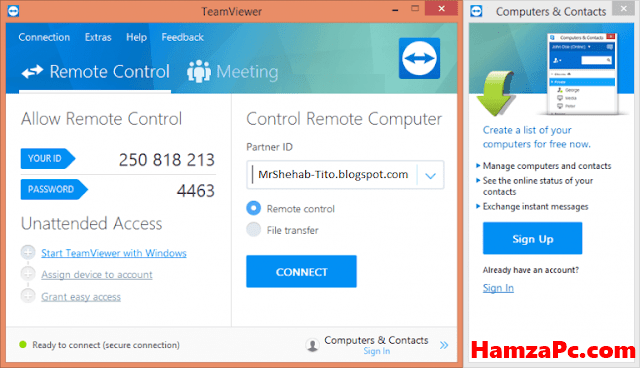Click the contacts list preview thumbnail
The image size is (640, 368).
[582, 73]
